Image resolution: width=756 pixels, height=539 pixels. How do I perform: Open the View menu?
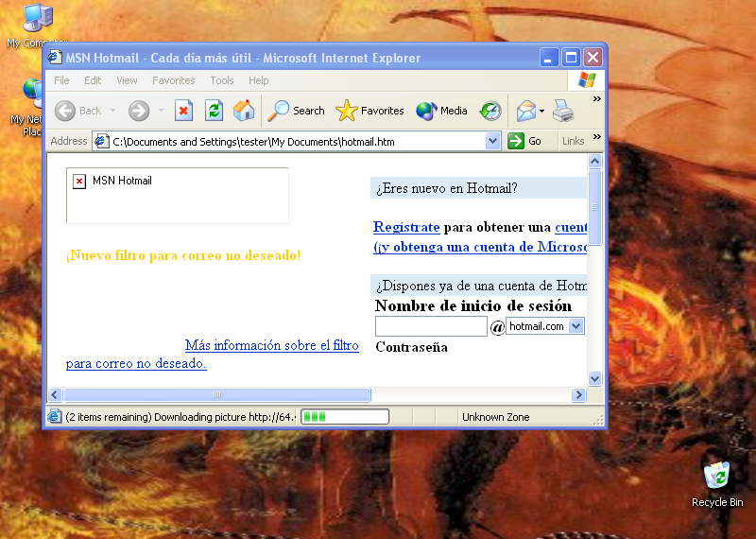pyautogui.click(x=127, y=80)
